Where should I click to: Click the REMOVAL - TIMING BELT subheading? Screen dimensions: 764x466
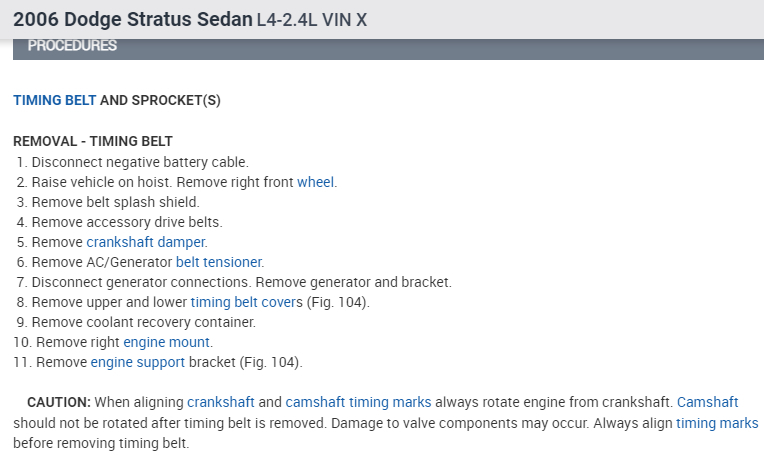point(93,142)
